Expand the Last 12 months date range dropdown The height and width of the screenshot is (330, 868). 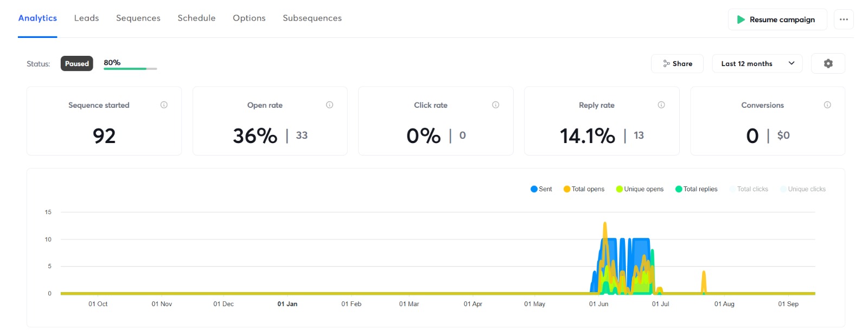click(x=757, y=63)
